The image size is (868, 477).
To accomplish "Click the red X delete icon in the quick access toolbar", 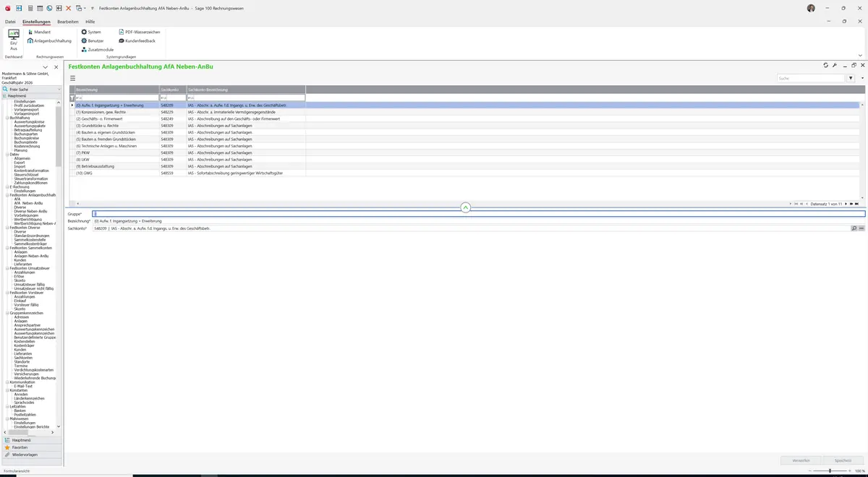I will [x=69, y=8].
